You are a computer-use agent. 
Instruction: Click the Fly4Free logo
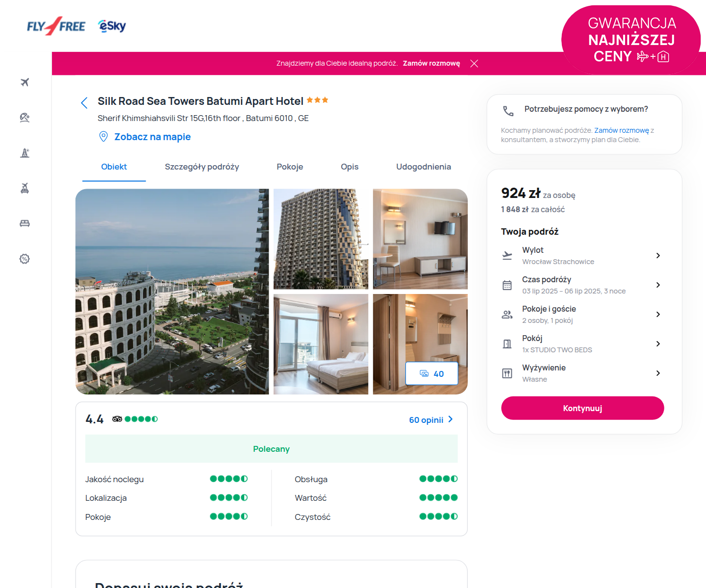(56, 26)
